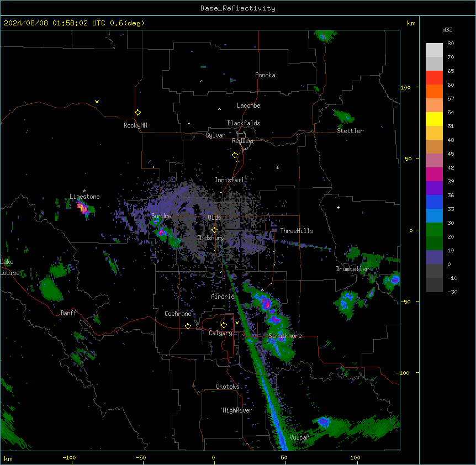Click yellow diamond radar site marker near Olds
476x465 pixels.
click(214, 230)
